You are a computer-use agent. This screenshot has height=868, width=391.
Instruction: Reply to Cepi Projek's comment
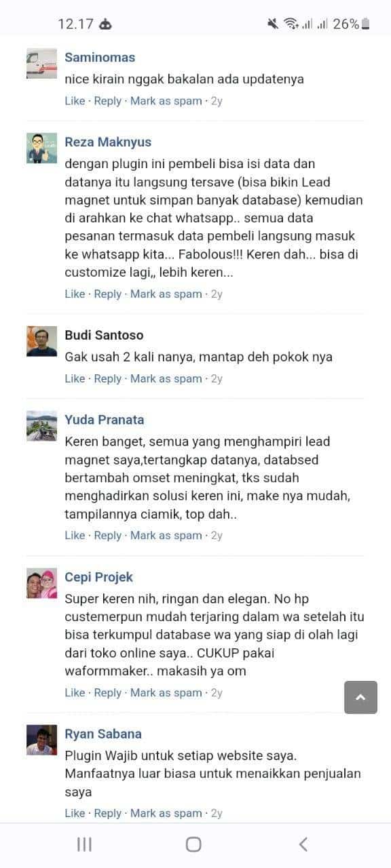point(107,693)
